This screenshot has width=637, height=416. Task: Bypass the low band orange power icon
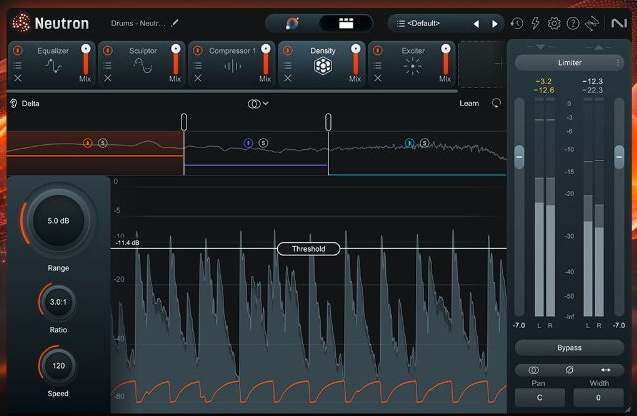tap(87, 143)
